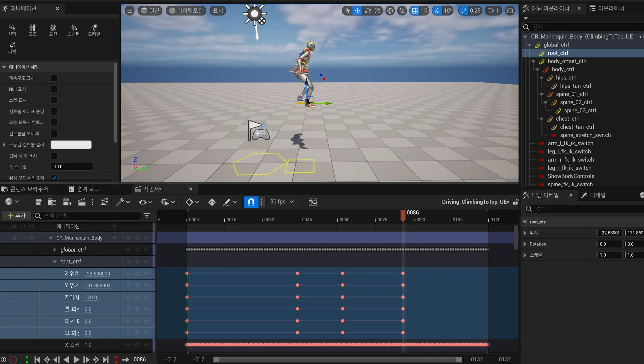The width and height of the screenshot is (644, 364).
Task: Switch to the 아웃라이너 tab
Action: click(x=607, y=8)
